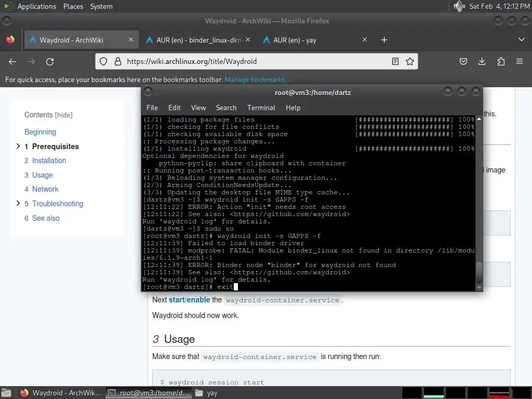Open the terminal File menu
This screenshot has height=399, width=532.
(x=152, y=108)
